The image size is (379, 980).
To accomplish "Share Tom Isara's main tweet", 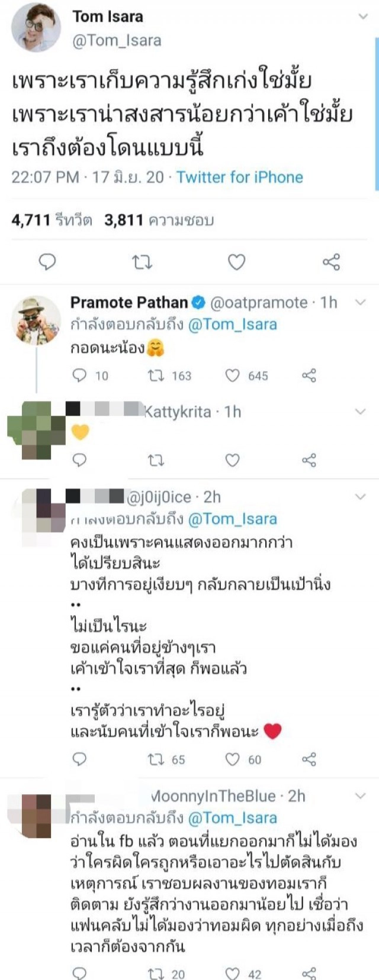I will click(x=331, y=261).
